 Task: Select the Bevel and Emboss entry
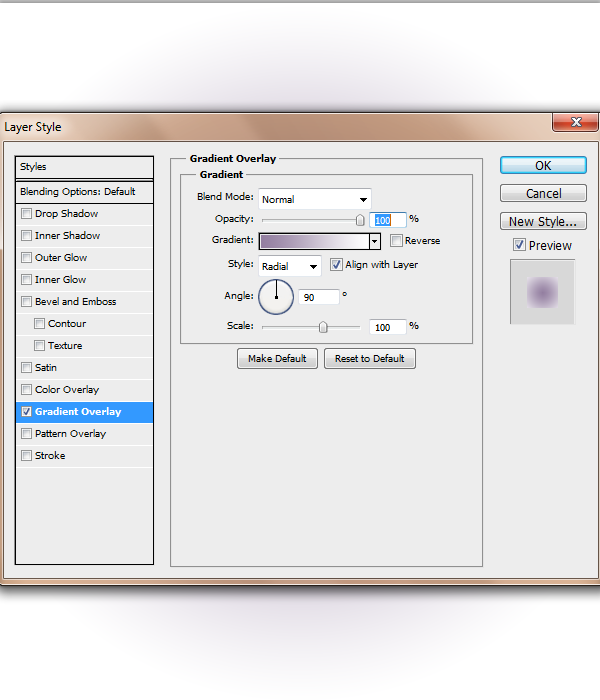[x=84, y=302]
